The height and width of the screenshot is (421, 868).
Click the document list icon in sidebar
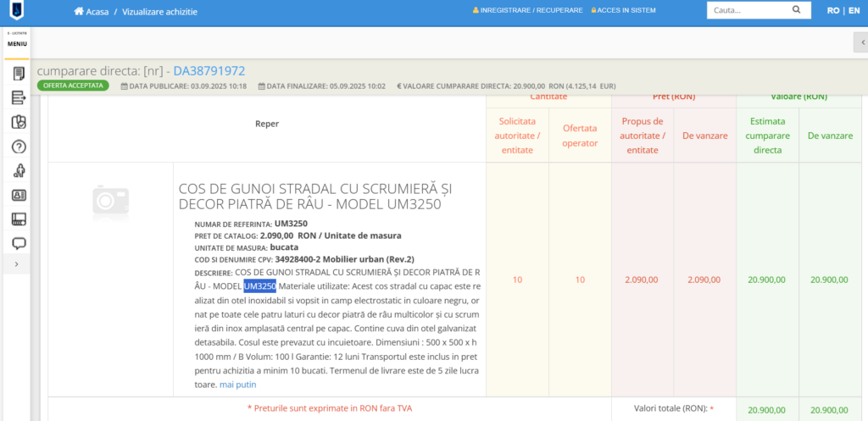[18, 74]
